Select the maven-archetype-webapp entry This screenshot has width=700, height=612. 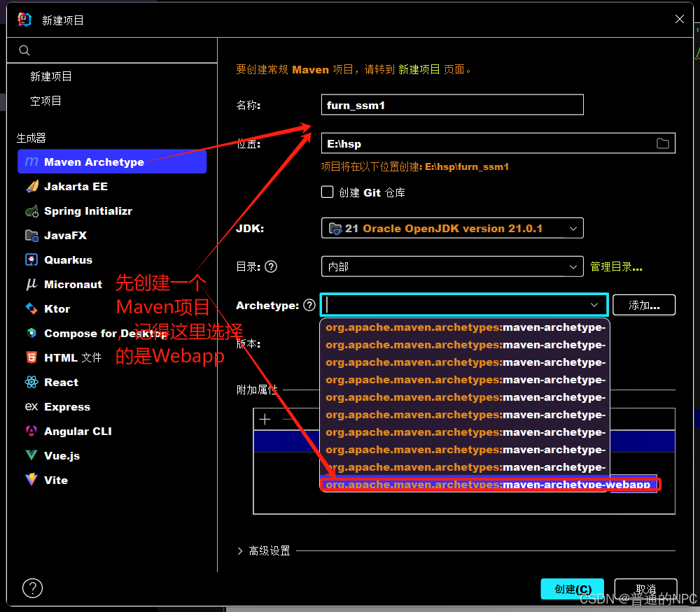pos(489,485)
